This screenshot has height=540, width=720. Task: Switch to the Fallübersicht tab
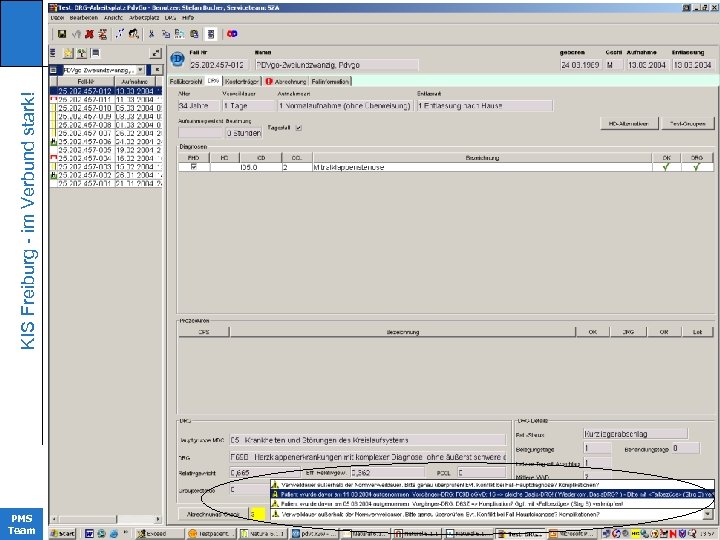pyautogui.click(x=186, y=81)
